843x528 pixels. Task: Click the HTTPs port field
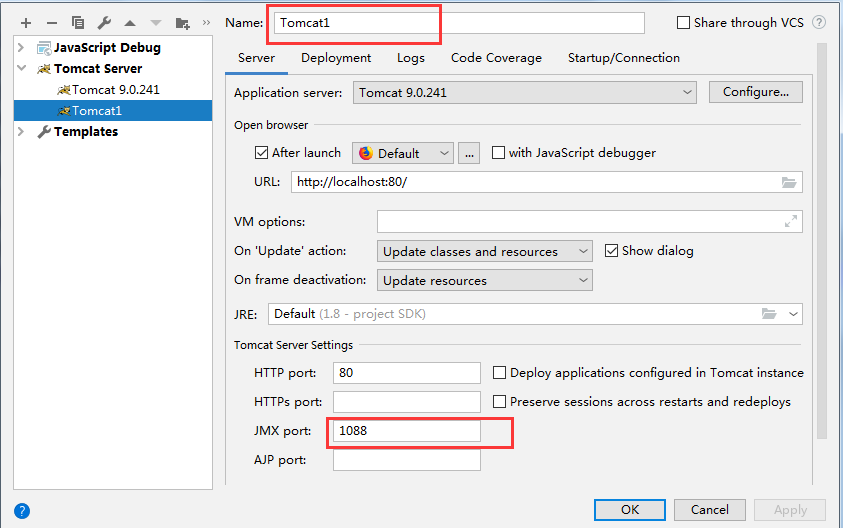point(406,402)
